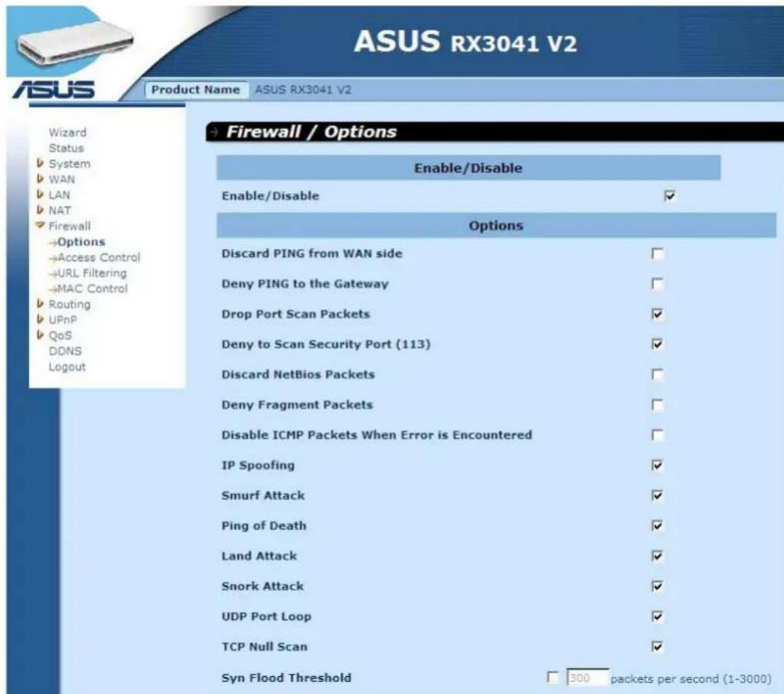Image resolution: width=784 pixels, height=694 pixels.
Task: Expand the Routing menu arrow
Action: 40,304
